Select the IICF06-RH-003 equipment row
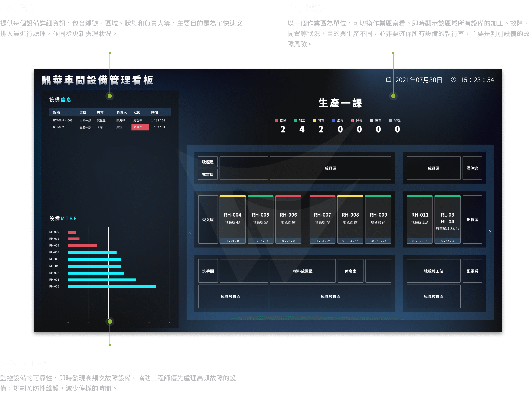532x393 pixels. [x=63, y=120]
